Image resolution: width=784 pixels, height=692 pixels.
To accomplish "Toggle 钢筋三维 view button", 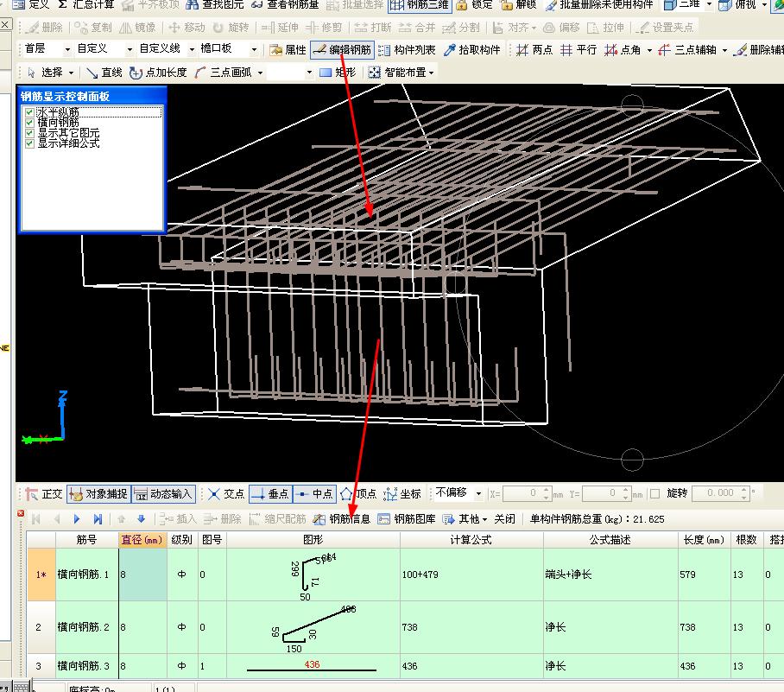I will (420, 5).
